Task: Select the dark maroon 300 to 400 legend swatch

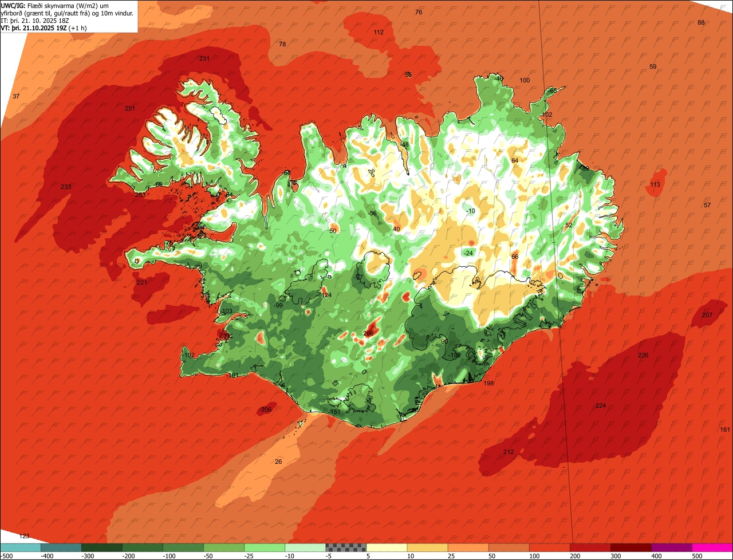Action: click(x=631, y=547)
